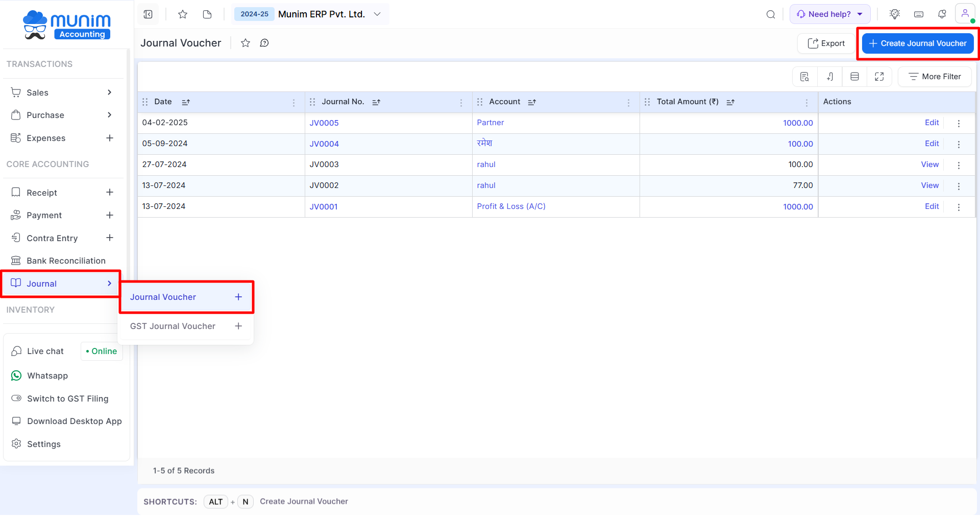980x516 pixels.
Task: Open Partner account link
Action: point(490,123)
